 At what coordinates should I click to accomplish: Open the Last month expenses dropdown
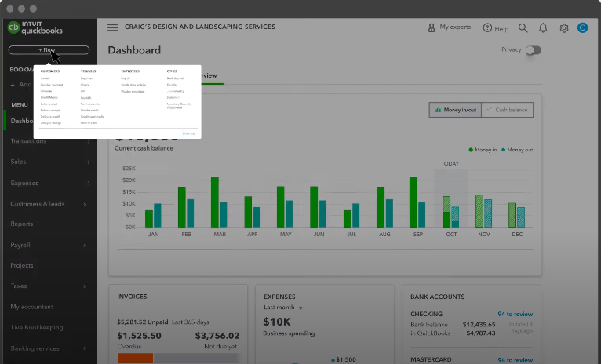[x=283, y=308]
